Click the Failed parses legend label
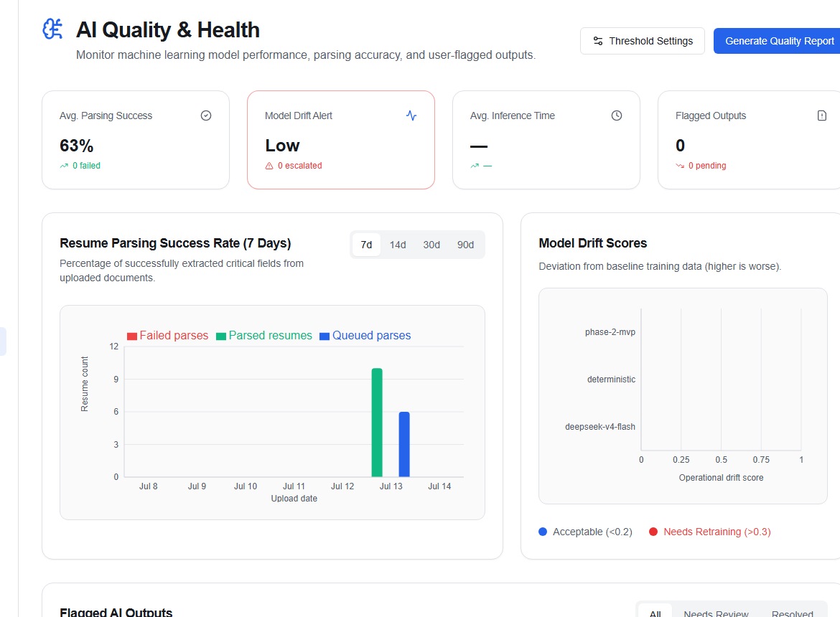The image size is (840, 617). (174, 336)
